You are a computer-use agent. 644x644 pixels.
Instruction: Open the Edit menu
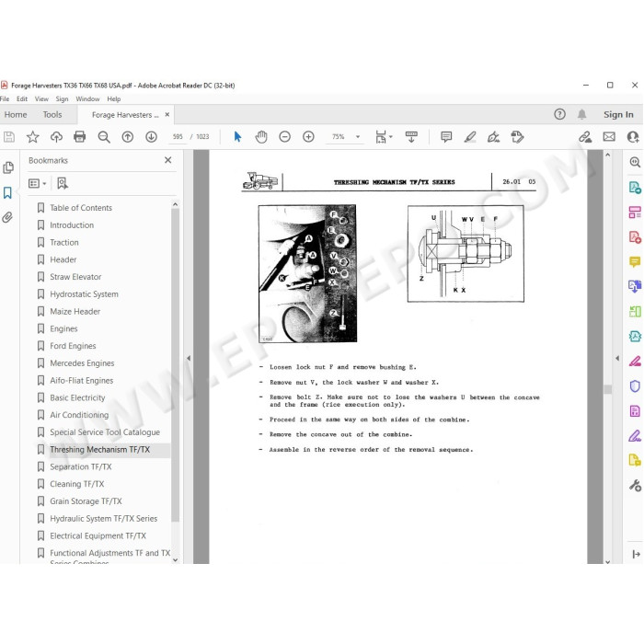[x=22, y=99]
